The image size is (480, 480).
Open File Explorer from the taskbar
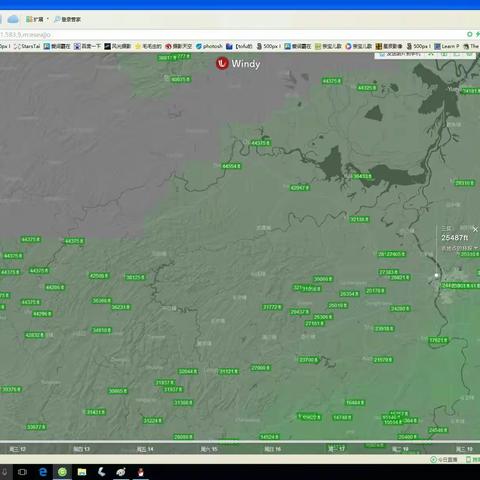(82, 472)
